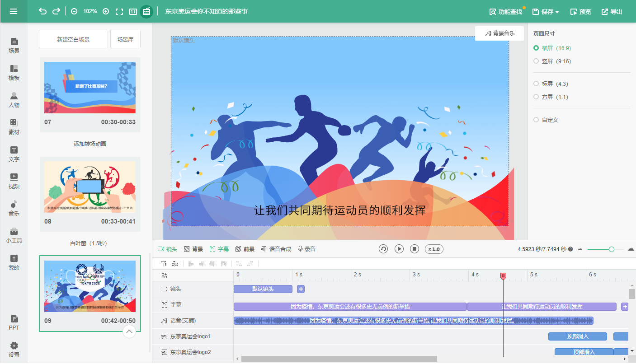Click the timeline horizontal scrollbar
The image size is (636, 364).
pos(339,359)
